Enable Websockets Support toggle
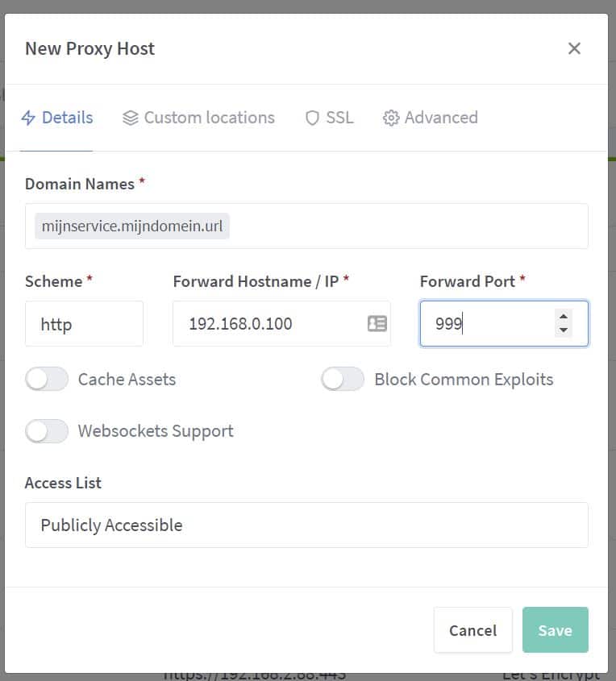Viewport: 616px width, 681px height. [47, 431]
